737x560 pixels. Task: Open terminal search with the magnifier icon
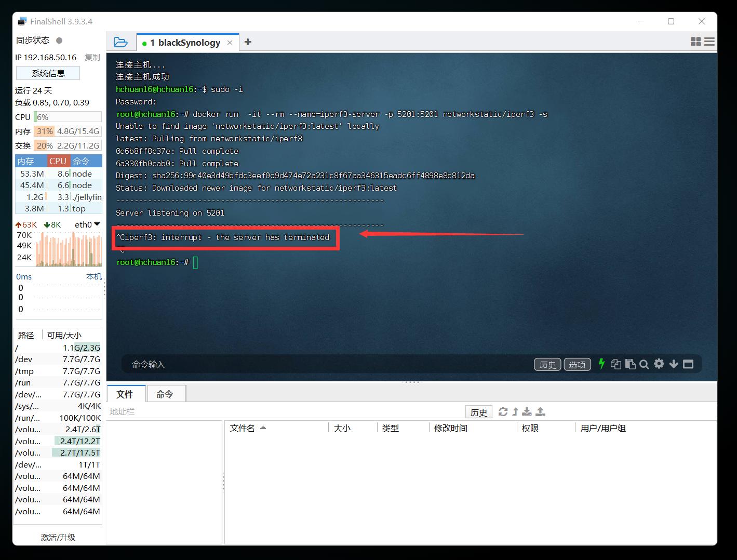click(x=644, y=364)
